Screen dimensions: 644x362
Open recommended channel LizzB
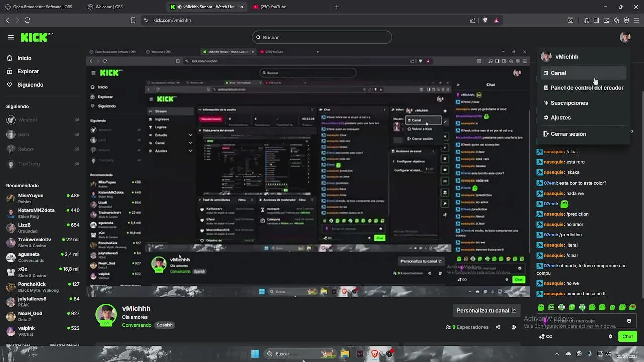click(43, 228)
